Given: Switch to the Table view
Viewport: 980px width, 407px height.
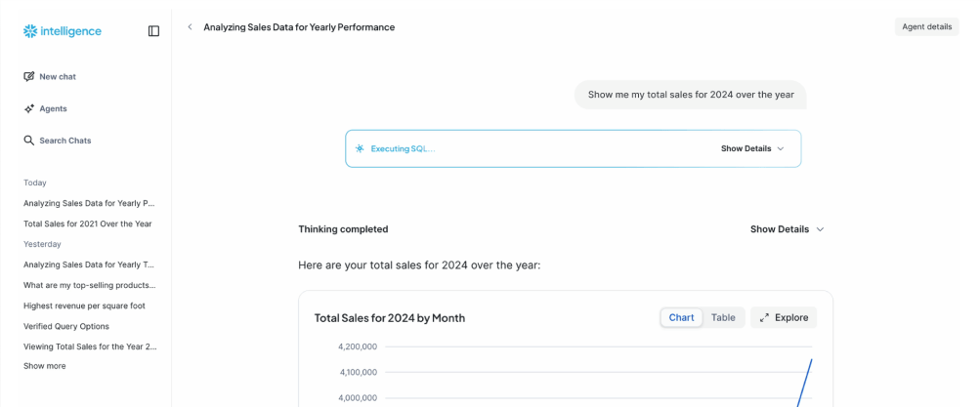Looking at the screenshot, I should click(x=723, y=317).
